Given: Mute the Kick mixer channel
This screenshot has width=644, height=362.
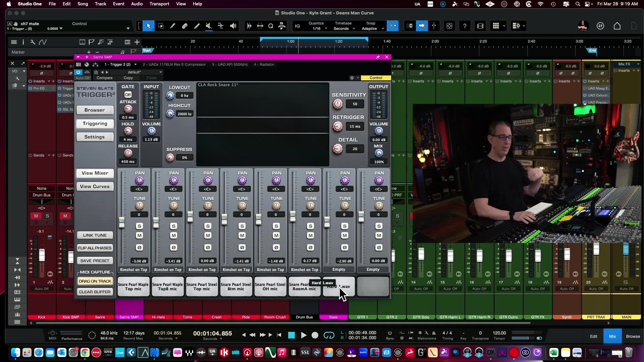Looking at the screenshot, I should tap(36, 216).
